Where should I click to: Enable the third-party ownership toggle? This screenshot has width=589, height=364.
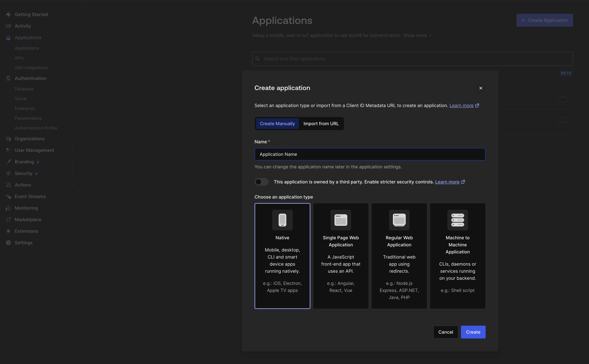(x=262, y=182)
